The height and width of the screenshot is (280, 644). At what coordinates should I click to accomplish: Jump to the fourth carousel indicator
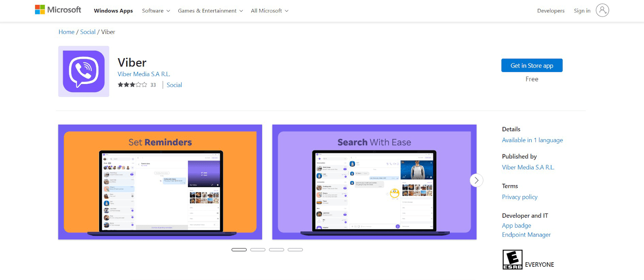[295, 250]
